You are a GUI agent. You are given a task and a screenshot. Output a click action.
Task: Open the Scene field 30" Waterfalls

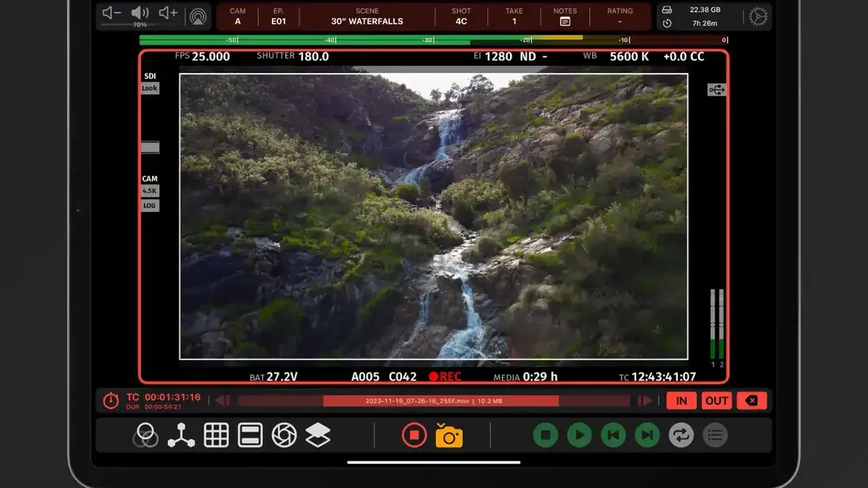pyautogui.click(x=367, y=17)
